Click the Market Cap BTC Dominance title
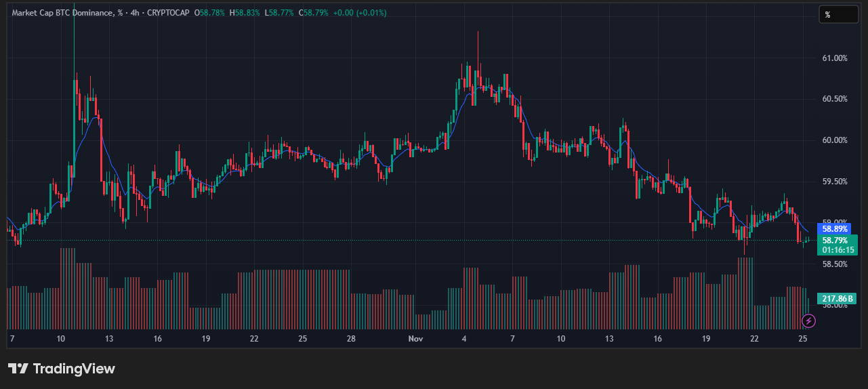The width and height of the screenshot is (868, 389). 62,13
